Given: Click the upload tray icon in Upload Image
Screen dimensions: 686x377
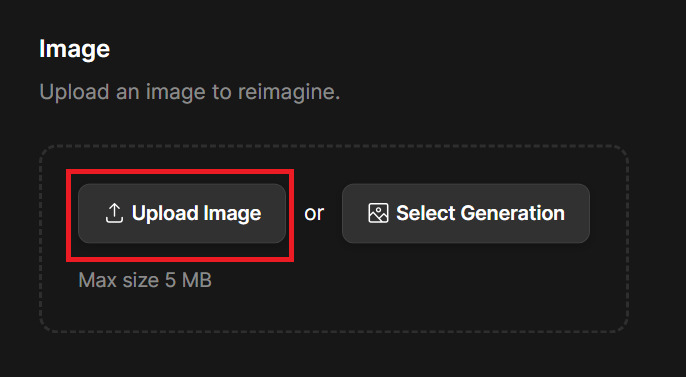Looking at the screenshot, I should [x=114, y=213].
